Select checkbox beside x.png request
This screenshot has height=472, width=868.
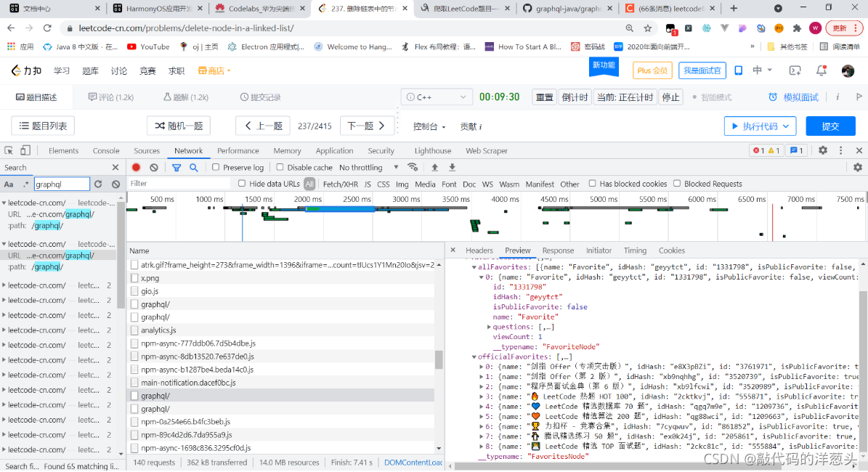134,278
